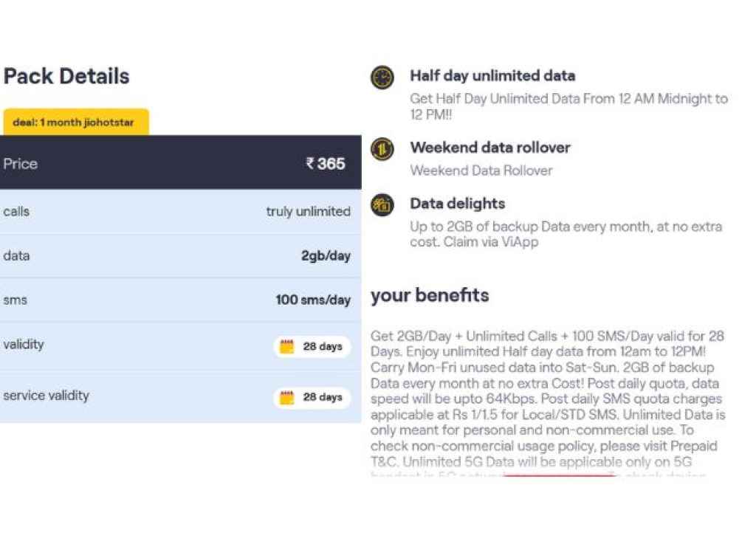Viewport: 756px width, 558px height.
Task: Toggle the Data delights benefit
Action: (x=457, y=204)
